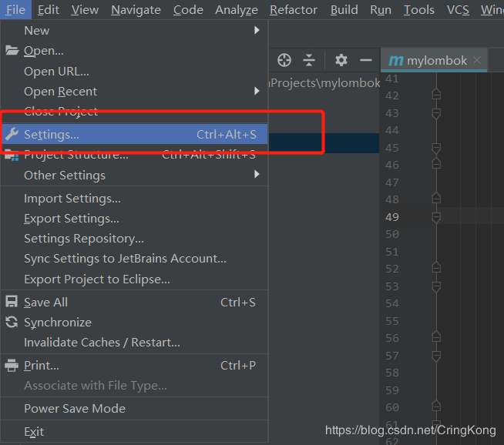This screenshot has height=445, width=504.
Task: Select Synchronize menu item
Action: 134,323
